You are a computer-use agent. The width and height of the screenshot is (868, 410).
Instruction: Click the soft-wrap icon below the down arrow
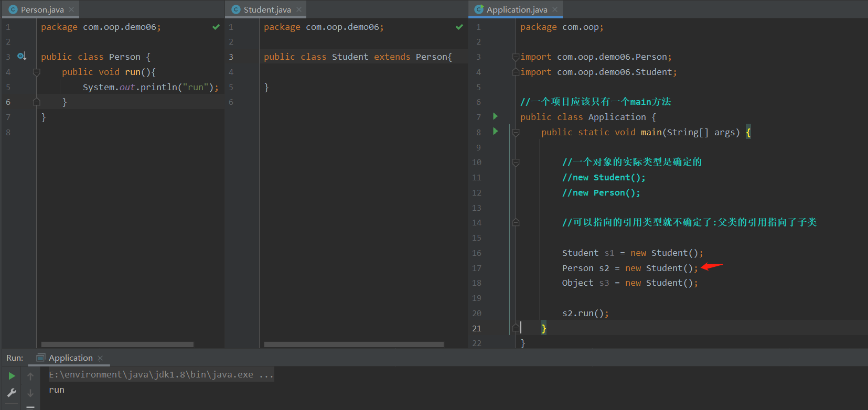point(30,407)
